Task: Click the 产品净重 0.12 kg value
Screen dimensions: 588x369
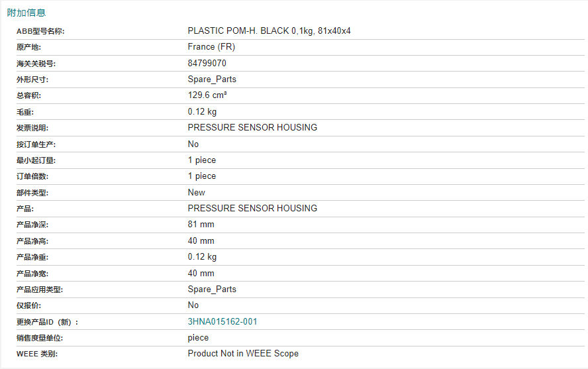Action: (x=202, y=257)
